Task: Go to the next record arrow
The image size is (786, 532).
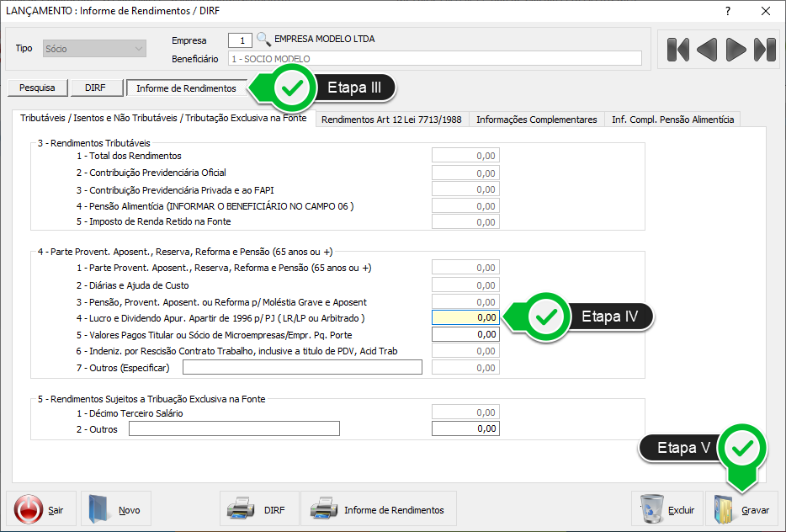Action: click(736, 50)
